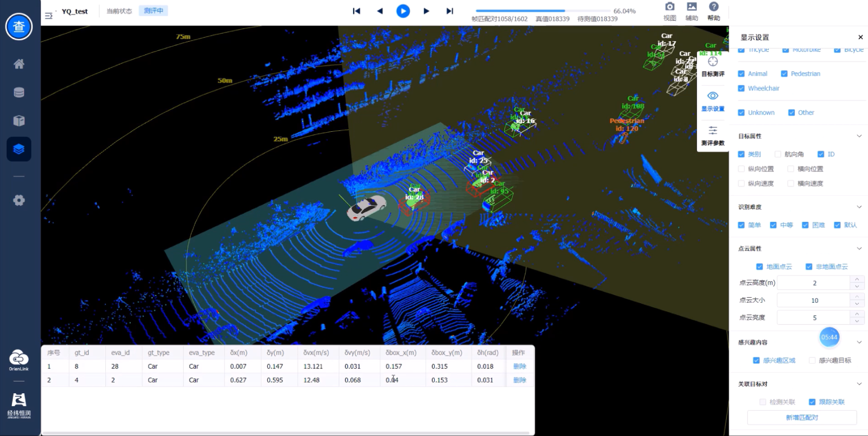Select the 3D cube icon in the sidebar
Viewport: 868px width, 436px height.
click(19, 121)
